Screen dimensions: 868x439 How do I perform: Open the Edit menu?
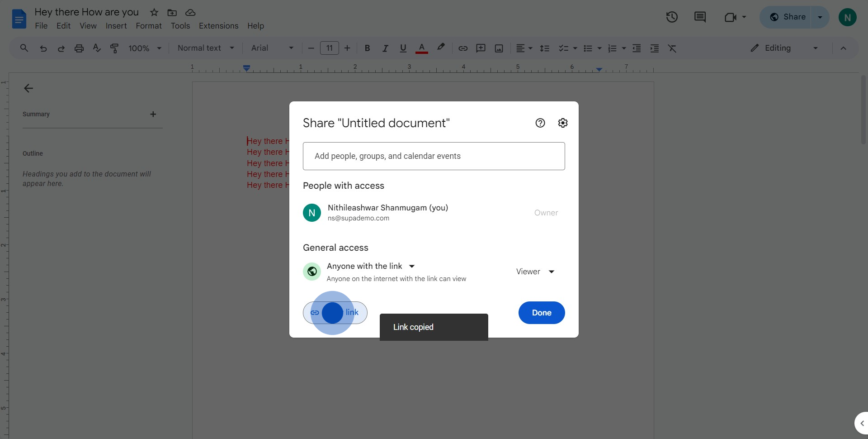click(63, 26)
